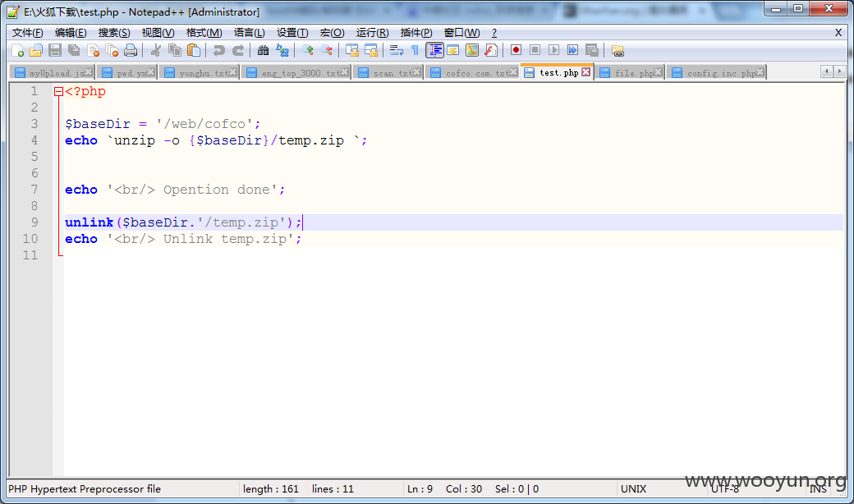Zoom out using magnifier minus icon
854x504 pixels.
(327, 51)
